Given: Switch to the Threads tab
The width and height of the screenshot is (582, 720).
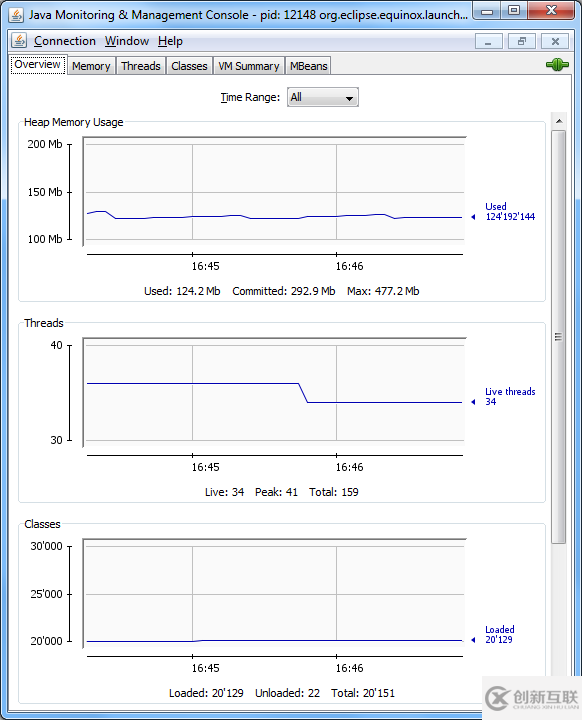Looking at the screenshot, I should pyautogui.click(x=141, y=66).
